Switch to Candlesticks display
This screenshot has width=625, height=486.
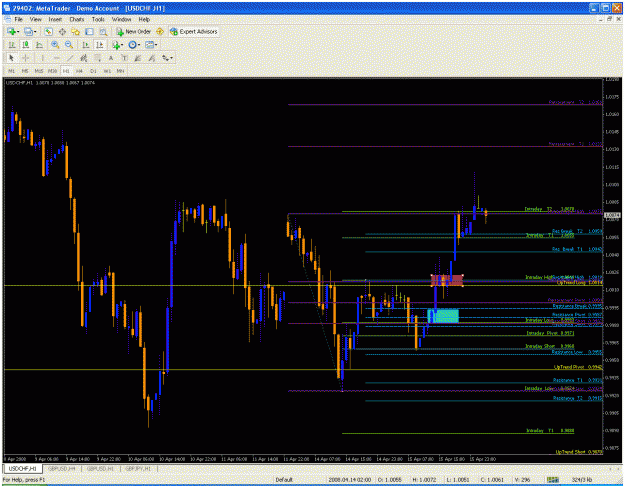[26, 45]
